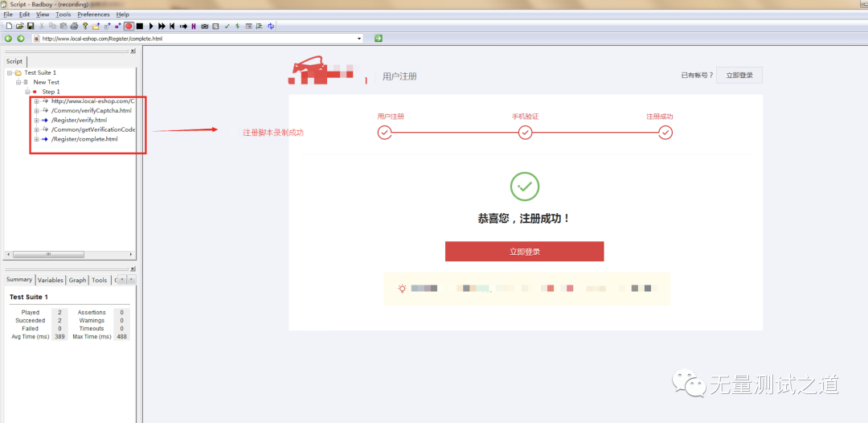Collapse the New Test node
The width and height of the screenshot is (868, 423).
point(18,82)
